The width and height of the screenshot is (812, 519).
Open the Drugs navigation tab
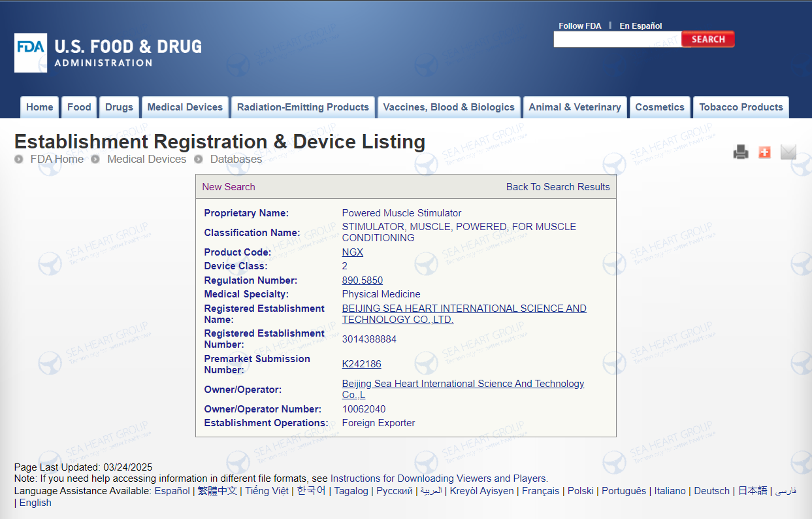pos(119,107)
